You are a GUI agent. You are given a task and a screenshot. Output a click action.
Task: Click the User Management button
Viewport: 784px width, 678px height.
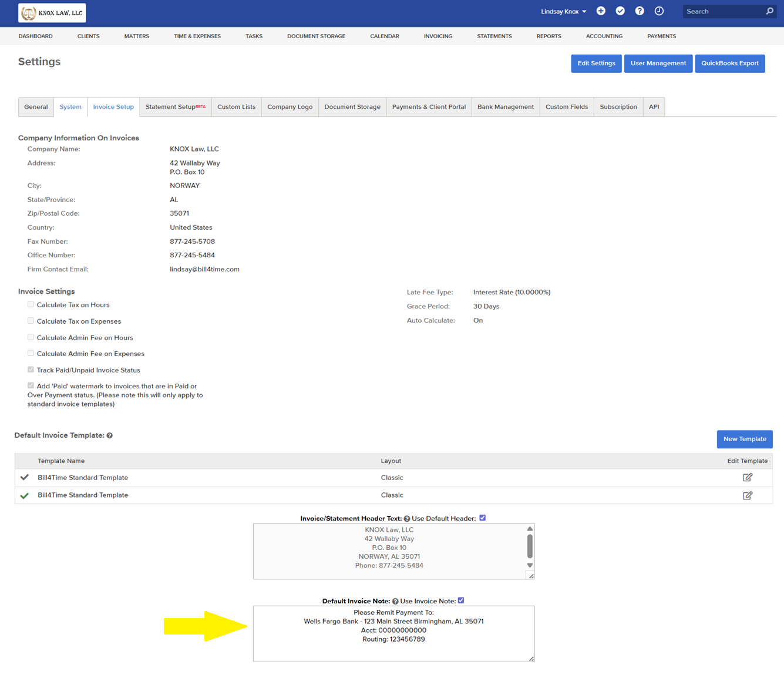pyautogui.click(x=658, y=63)
